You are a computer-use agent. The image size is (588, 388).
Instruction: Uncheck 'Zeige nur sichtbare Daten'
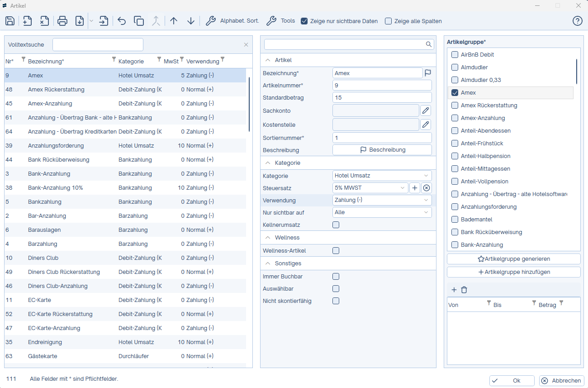(304, 21)
